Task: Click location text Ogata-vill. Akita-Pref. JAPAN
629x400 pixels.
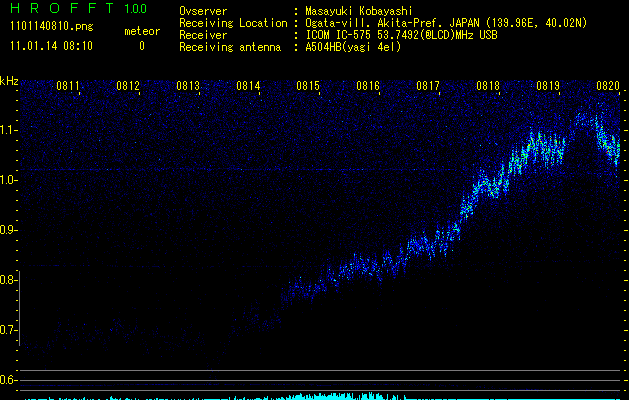Action: 392,23
